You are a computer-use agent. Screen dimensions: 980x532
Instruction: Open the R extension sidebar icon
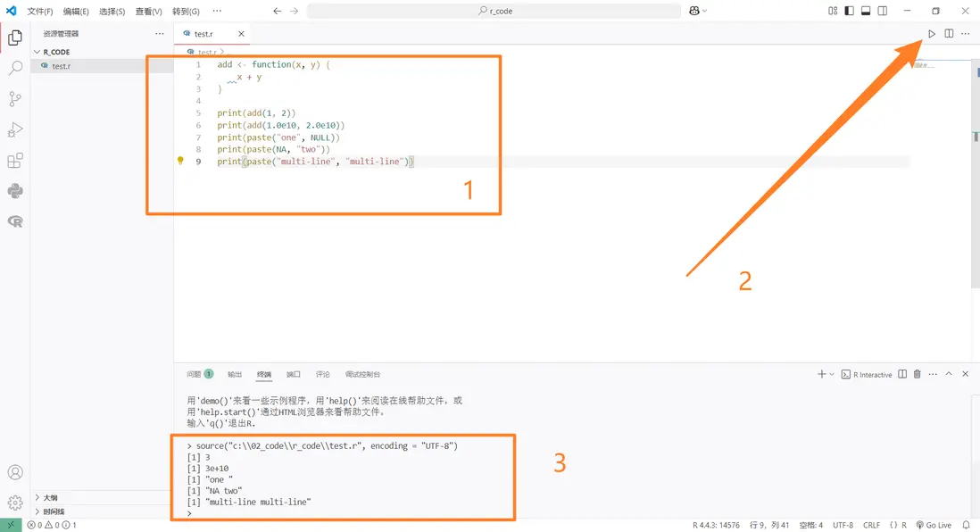coord(15,221)
